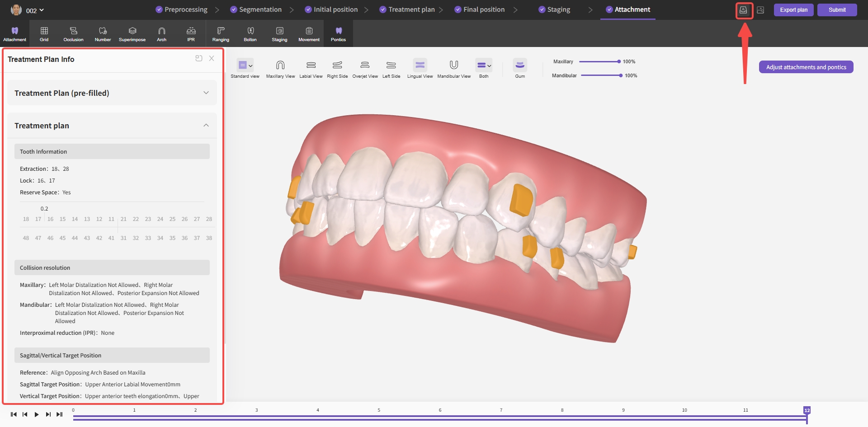The width and height of the screenshot is (868, 427).
Task: Click the Collision resolution header
Action: point(112,267)
